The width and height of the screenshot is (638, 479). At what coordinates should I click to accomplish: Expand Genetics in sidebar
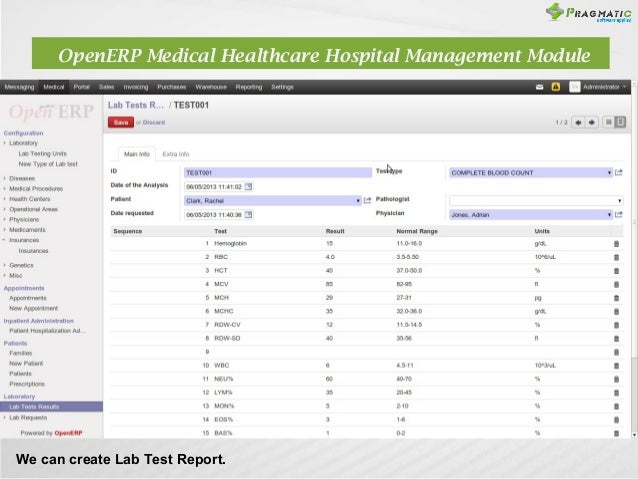(21, 265)
